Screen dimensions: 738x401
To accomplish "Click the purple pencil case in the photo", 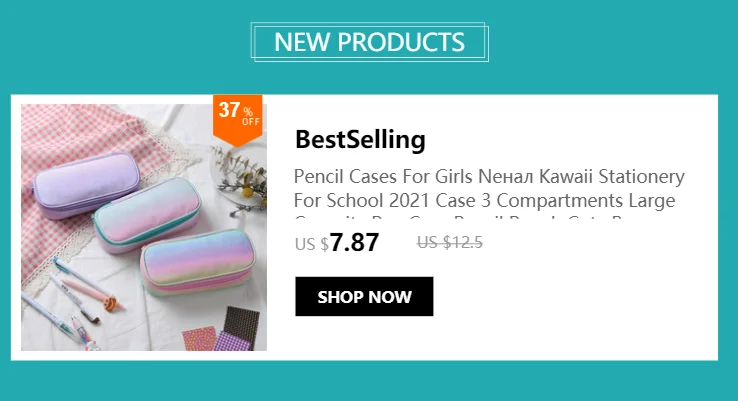I will point(86,185).
